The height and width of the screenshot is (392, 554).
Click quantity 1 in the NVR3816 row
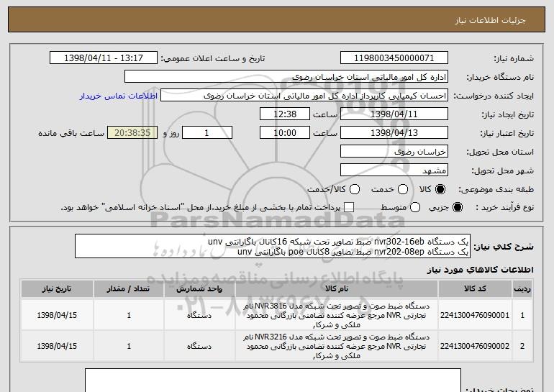[x=129, y=315]
